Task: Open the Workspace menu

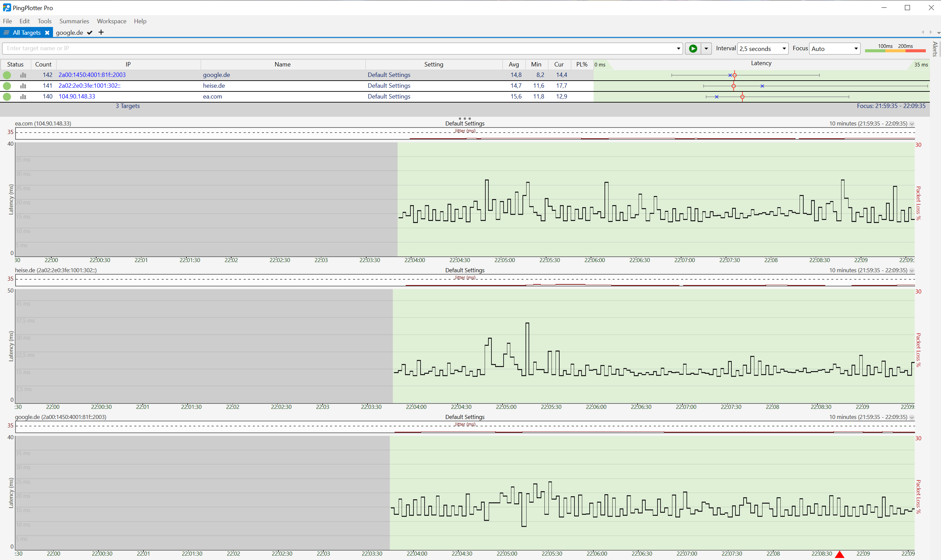Action: coord(111,21)
